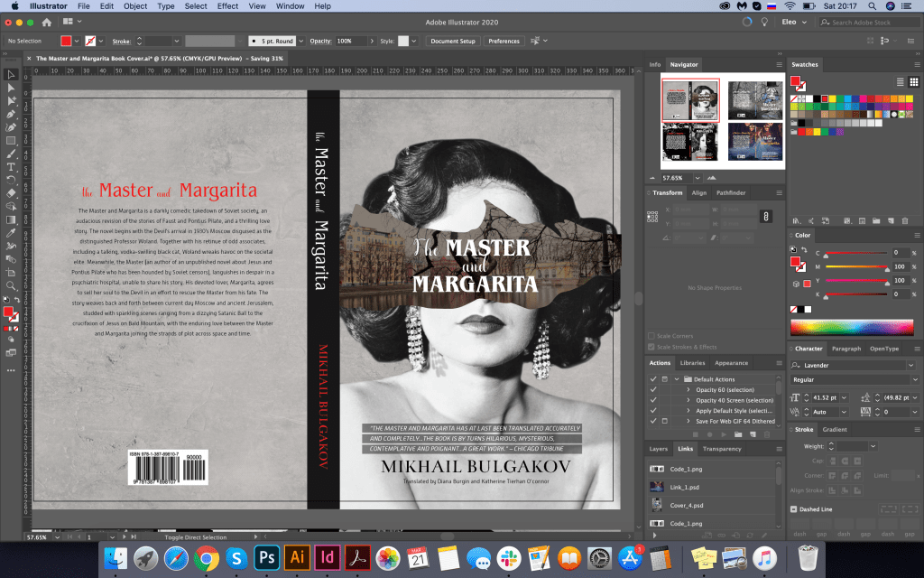Open Photoshop from the Dock
The height and width of the screenshot is (578, 924).
tap(266, 557)
